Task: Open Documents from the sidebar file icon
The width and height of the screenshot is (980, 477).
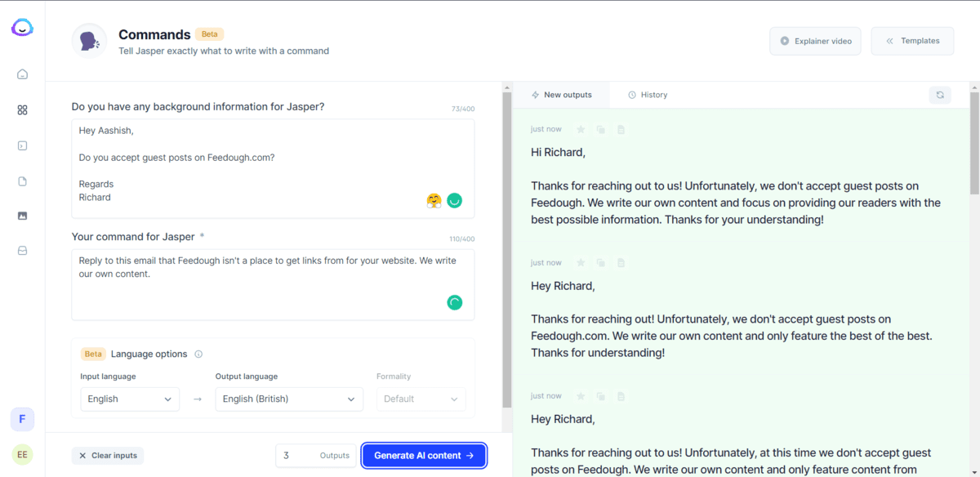Action: (22, 181)
